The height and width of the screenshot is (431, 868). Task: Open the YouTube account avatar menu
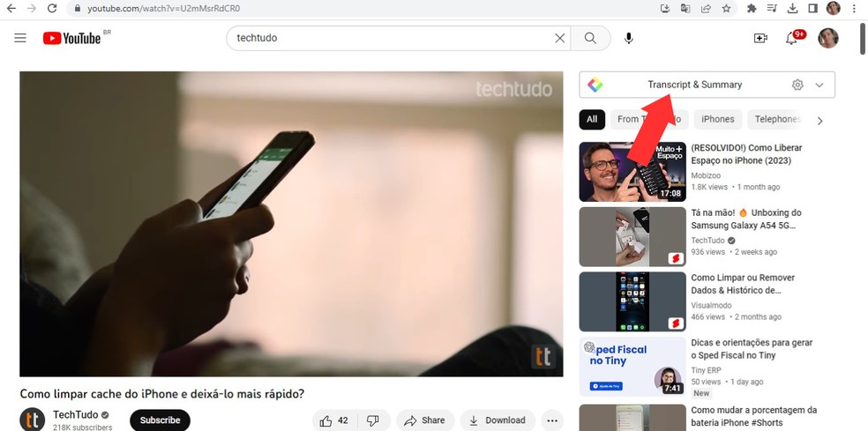(828, 38)
